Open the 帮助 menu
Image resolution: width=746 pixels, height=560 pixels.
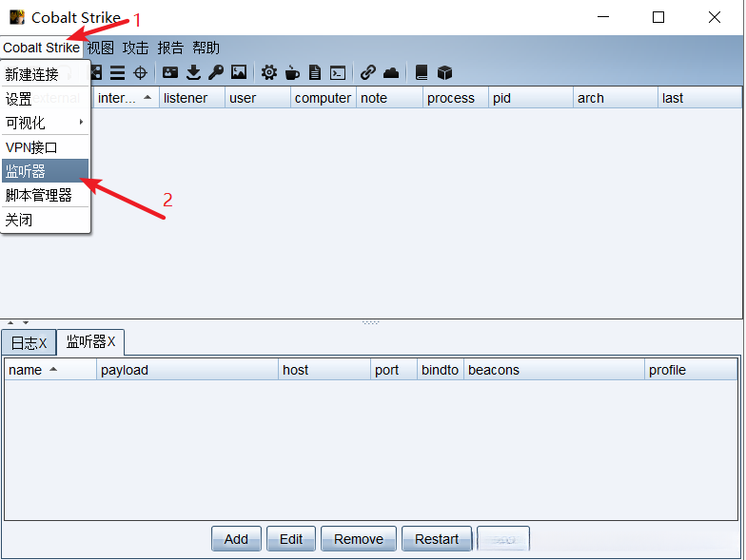pyautogui.click(x=206, y=48)
